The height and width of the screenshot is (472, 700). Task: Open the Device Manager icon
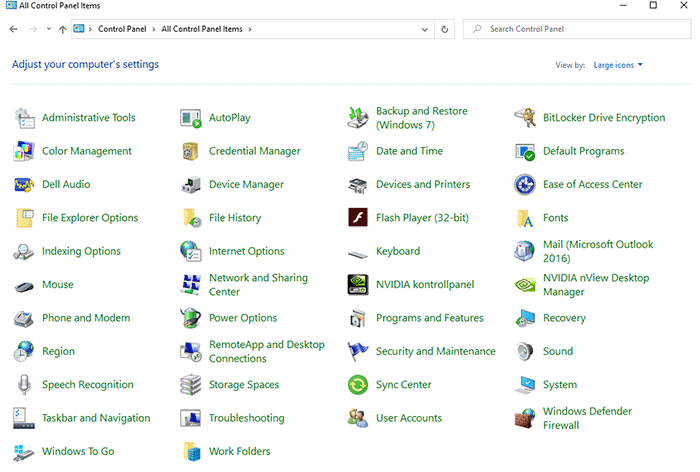[x=191, y=184]
